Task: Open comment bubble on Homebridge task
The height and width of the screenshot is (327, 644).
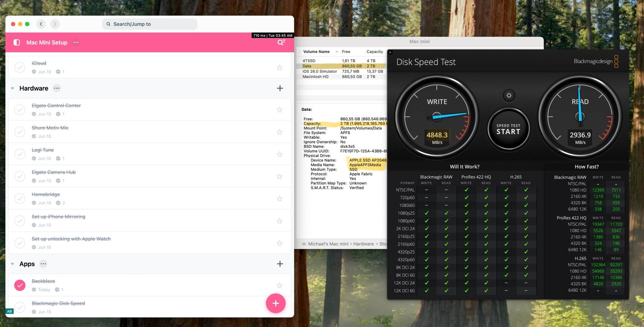Action: tap(58, 203)
